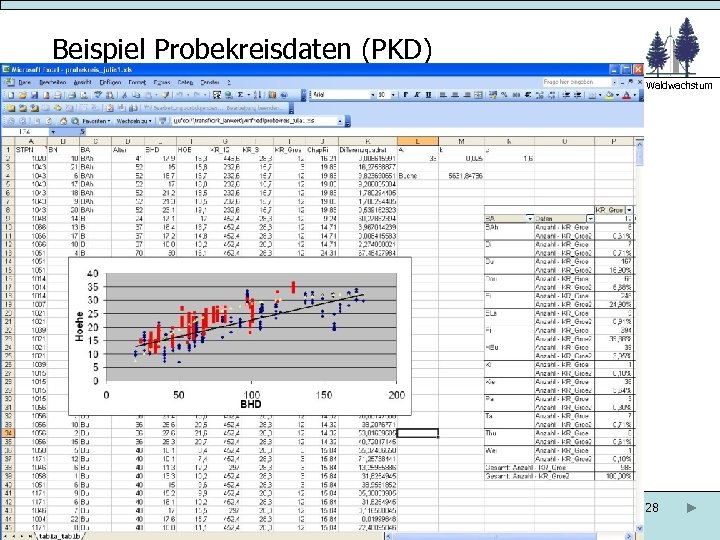The height and width of the screenshot is (540, 720).
Task: Expand the BA pivot field dropdown
Action: coord(530,219)
